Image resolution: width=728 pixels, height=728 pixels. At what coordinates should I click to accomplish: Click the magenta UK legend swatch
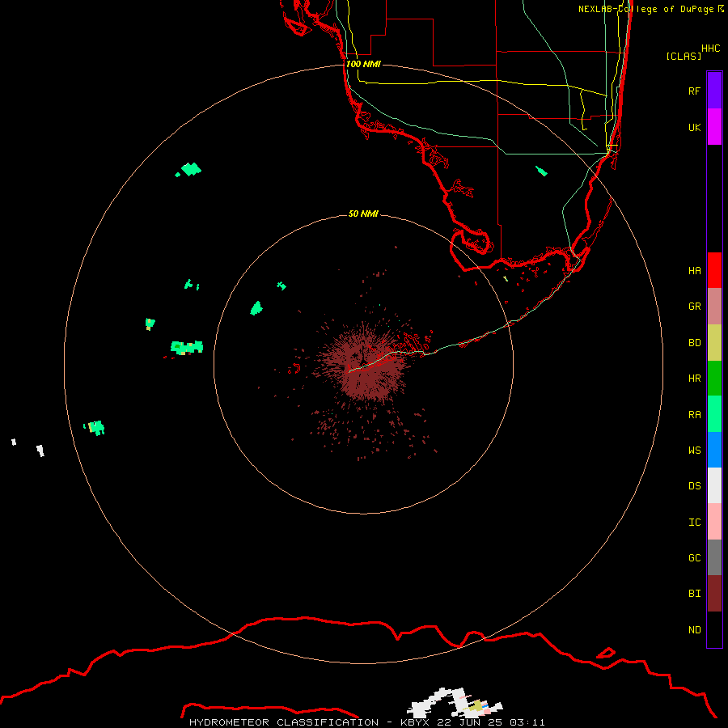tap(714, 127)
